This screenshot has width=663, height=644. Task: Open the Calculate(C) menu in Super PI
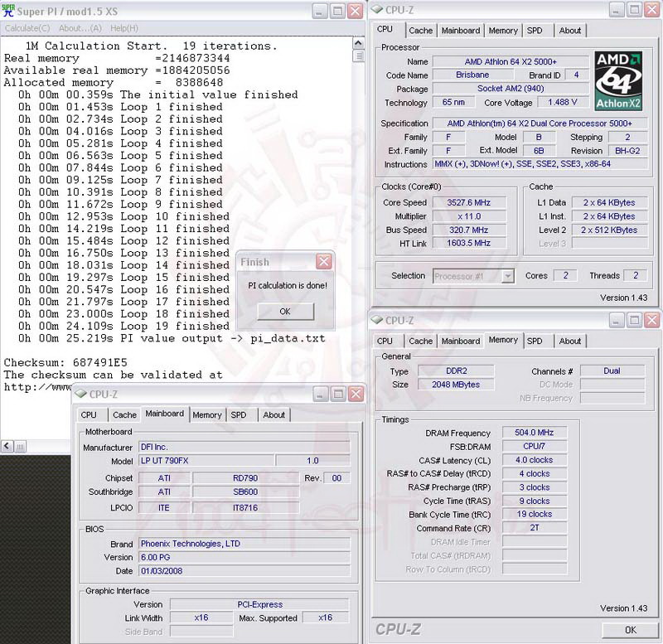coord(27,28)
